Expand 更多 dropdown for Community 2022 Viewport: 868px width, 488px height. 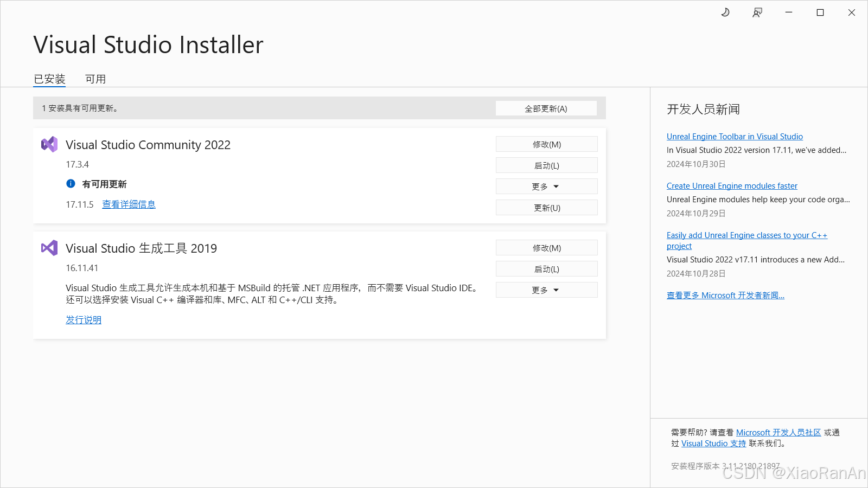[x=547, y=187]
